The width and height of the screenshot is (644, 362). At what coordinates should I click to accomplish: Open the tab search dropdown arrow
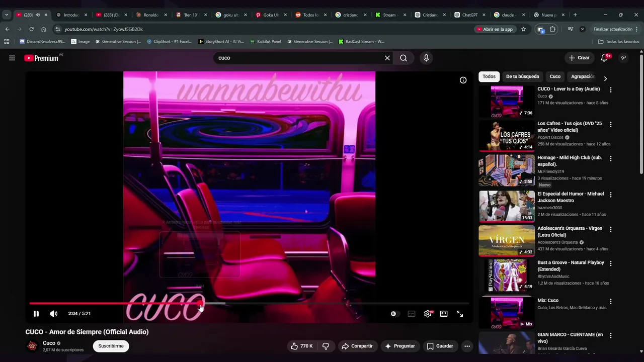pyautogui.click(x=7, y=15)
